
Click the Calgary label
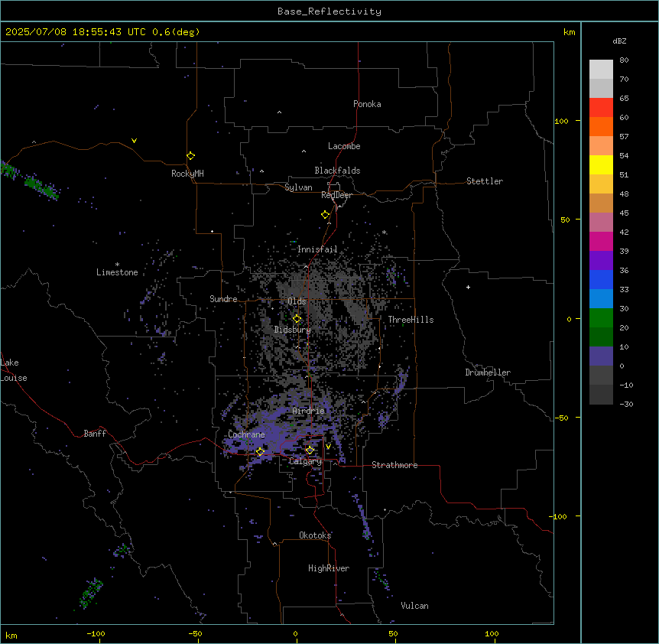click(305, 461)
